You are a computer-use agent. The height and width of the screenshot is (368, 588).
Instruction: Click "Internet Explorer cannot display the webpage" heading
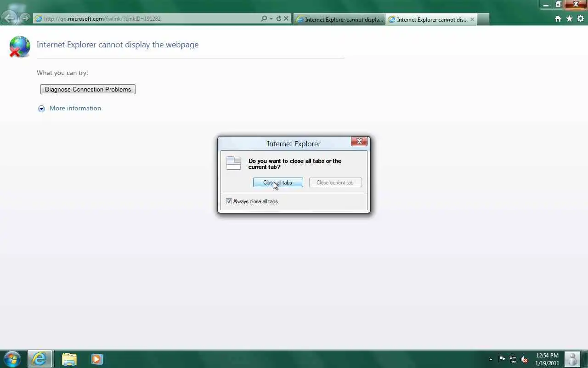click(x=118, y=45)
